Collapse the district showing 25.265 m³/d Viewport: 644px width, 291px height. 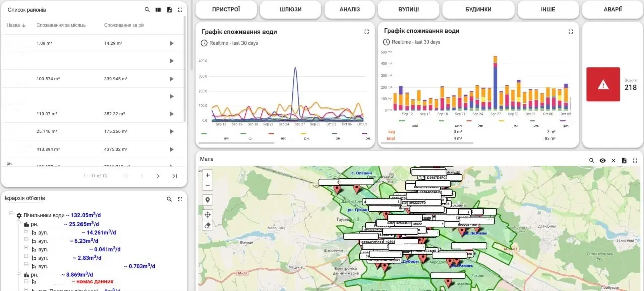click(19, 224)
